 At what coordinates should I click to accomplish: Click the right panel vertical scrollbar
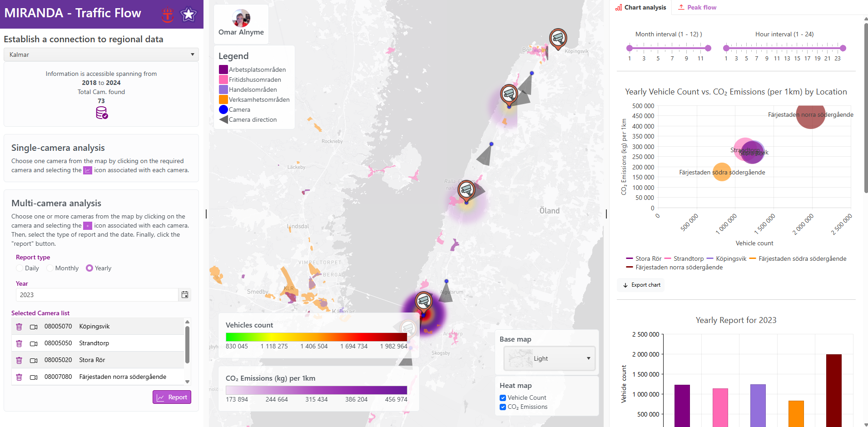click(866, 109)
